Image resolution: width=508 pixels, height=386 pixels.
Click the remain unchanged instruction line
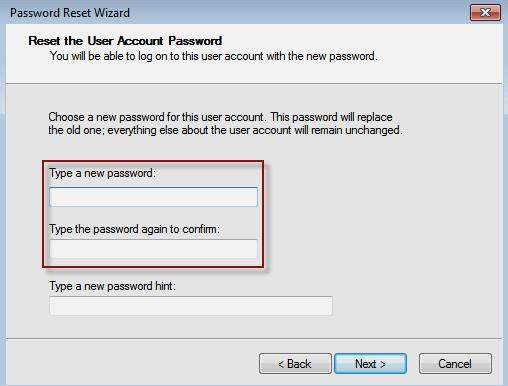point(225,130)
